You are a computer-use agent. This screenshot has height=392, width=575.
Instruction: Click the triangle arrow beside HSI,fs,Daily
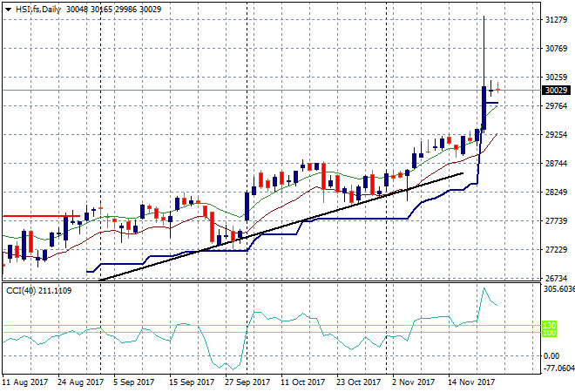click(x=9, y=10)
